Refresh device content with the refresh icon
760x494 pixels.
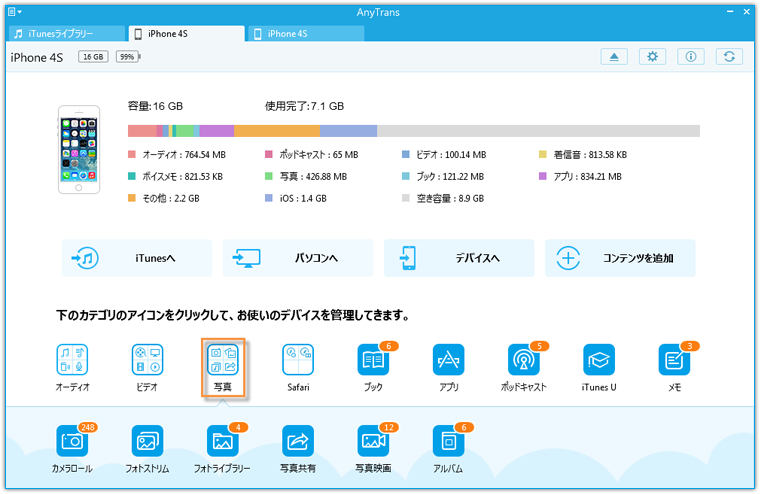(x=729, y=57)
